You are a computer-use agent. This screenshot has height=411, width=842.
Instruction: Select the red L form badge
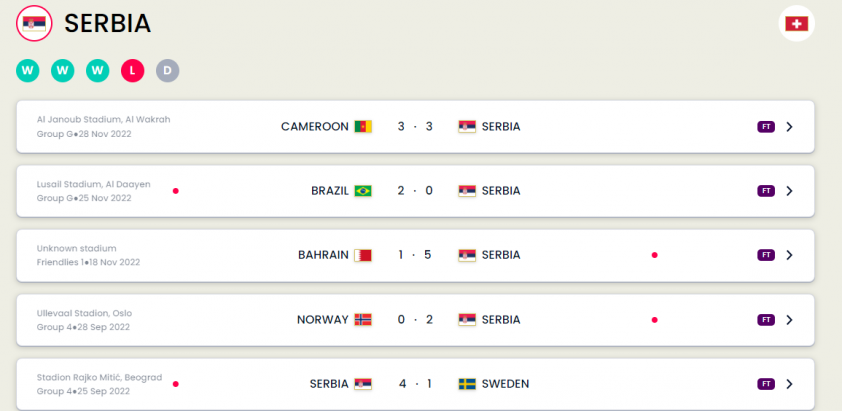[x=133, y=70]
